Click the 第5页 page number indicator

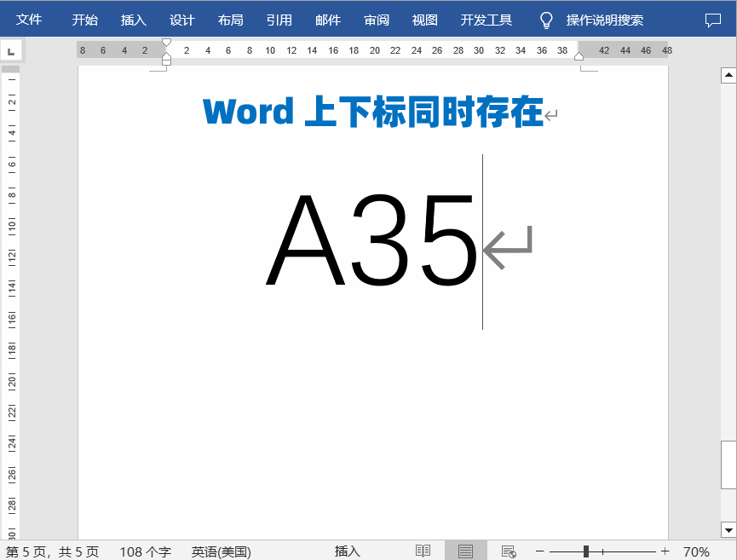click(x=51, y=550)
